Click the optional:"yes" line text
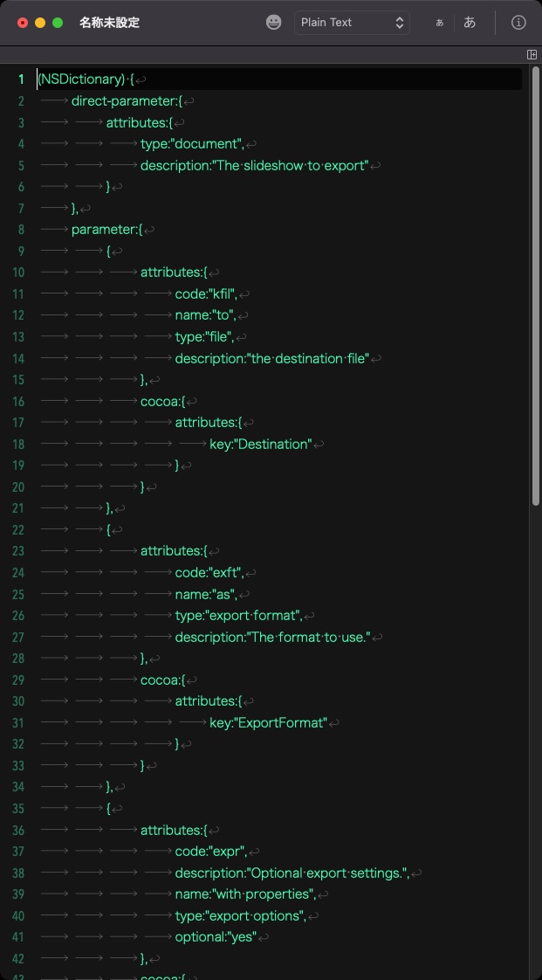 point(216,937)
